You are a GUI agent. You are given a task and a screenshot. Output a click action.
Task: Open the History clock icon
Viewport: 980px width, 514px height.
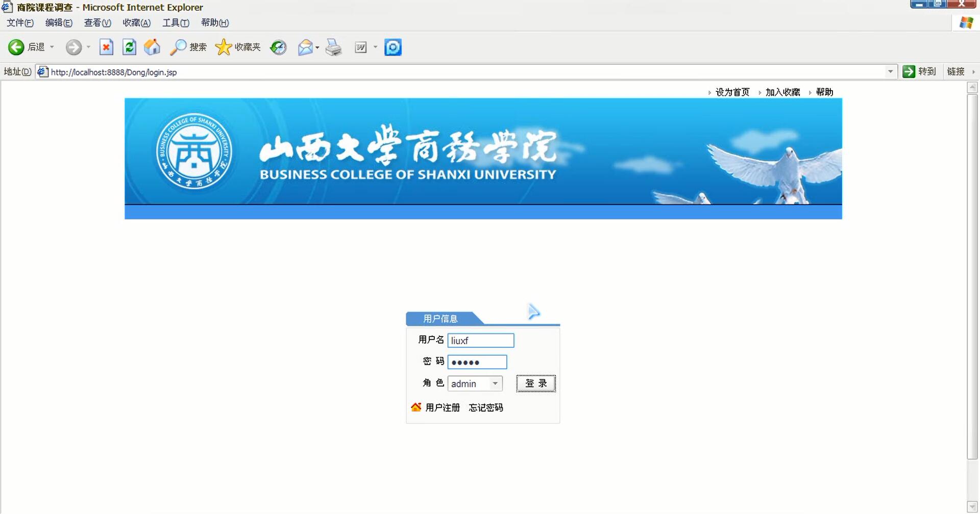click(x=278, y=47)
